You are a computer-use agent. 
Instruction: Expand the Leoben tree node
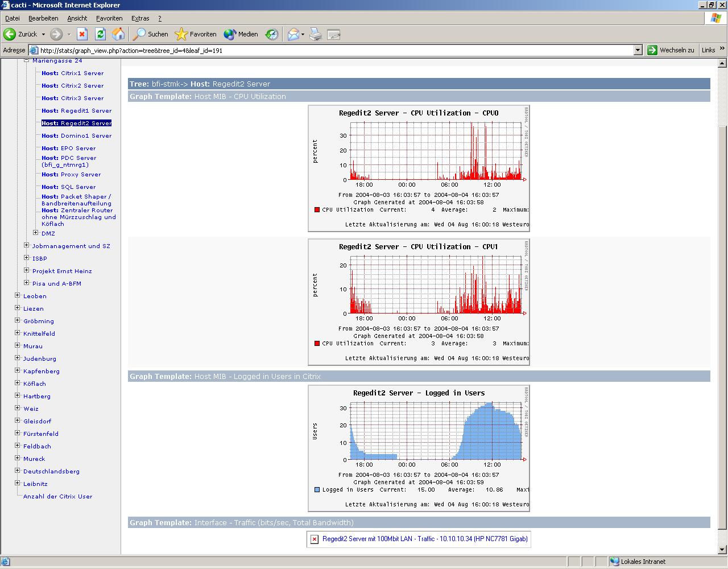[x=17, y=295]
